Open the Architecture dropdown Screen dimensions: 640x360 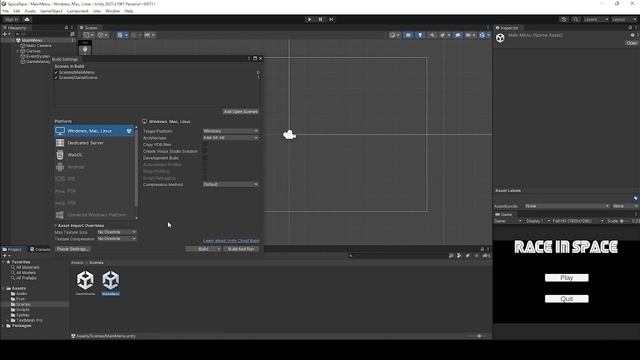coord(231,138)
